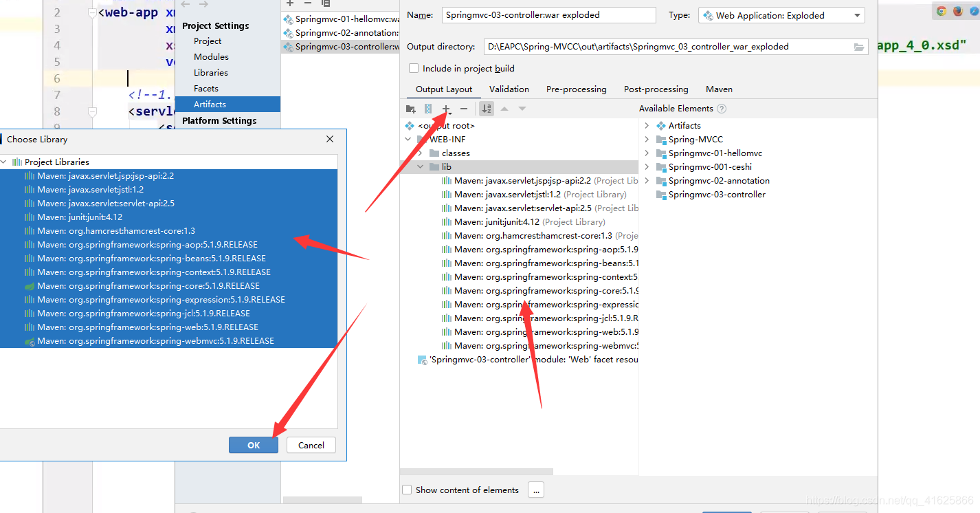Switch to the Post-processing tab

[x=656, y=89]
